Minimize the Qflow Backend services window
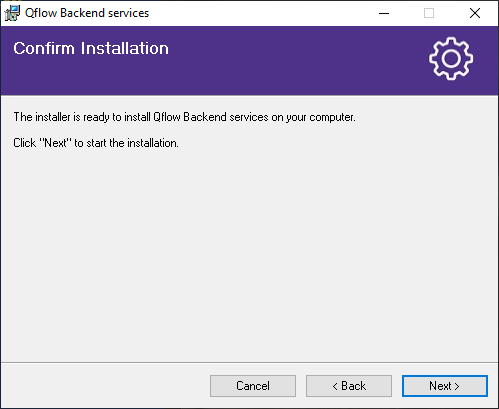499x409 pixels. [384, 13]
